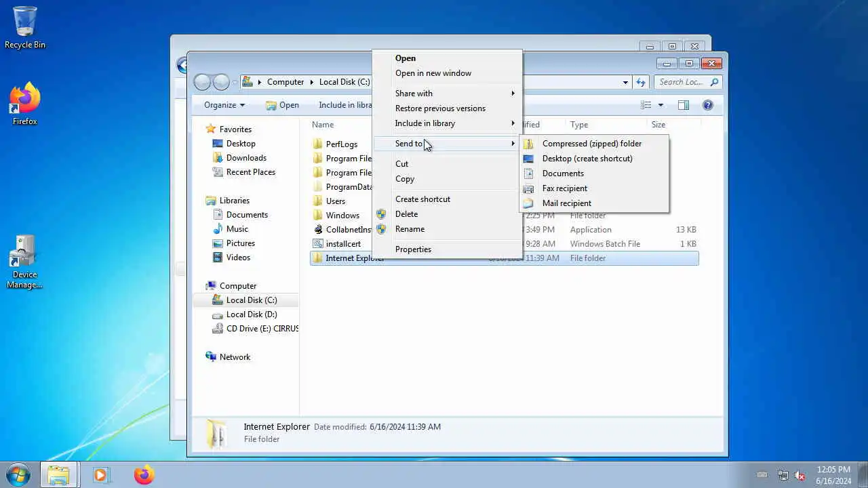Open the Documents library in sidebar
868x488 pixels.
tap(240, 215)
